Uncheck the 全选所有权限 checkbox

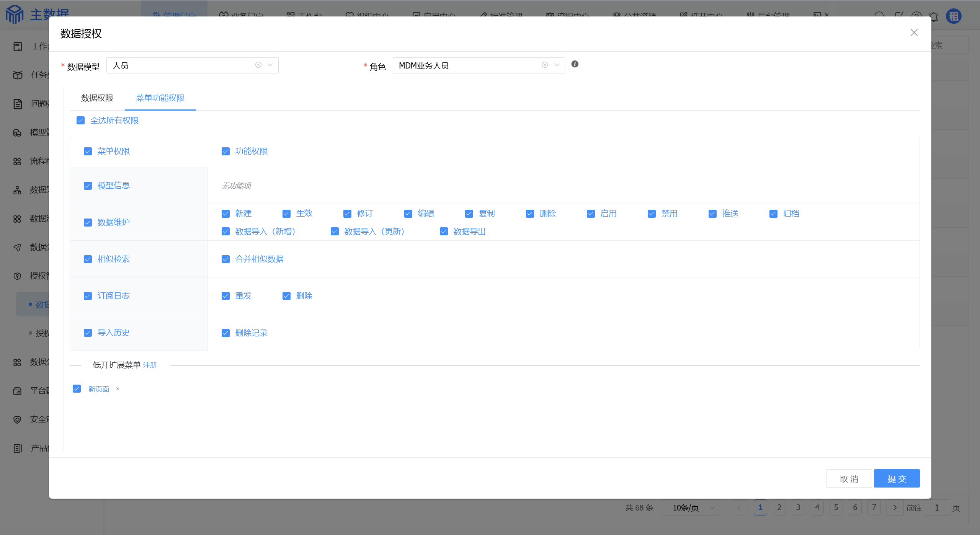click(80, 121)
